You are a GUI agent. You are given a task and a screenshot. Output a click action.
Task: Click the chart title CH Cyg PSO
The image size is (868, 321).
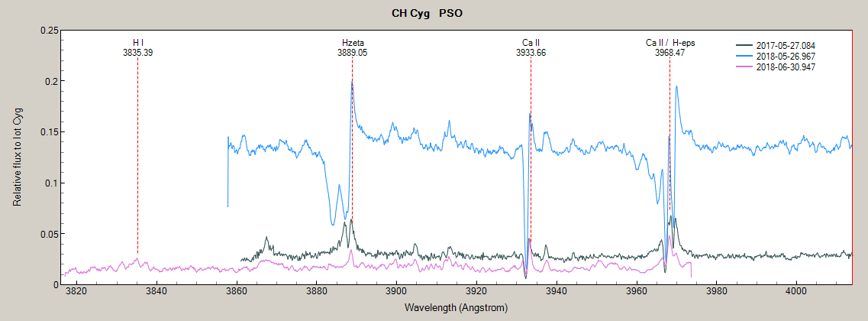(427, 13)
